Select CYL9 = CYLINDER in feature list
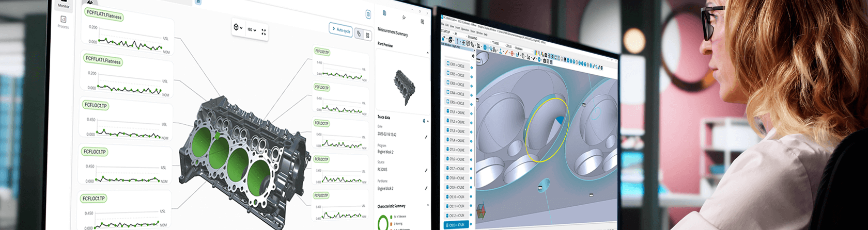The height and width of the screenshot is (230, 868). coord(457,187)
